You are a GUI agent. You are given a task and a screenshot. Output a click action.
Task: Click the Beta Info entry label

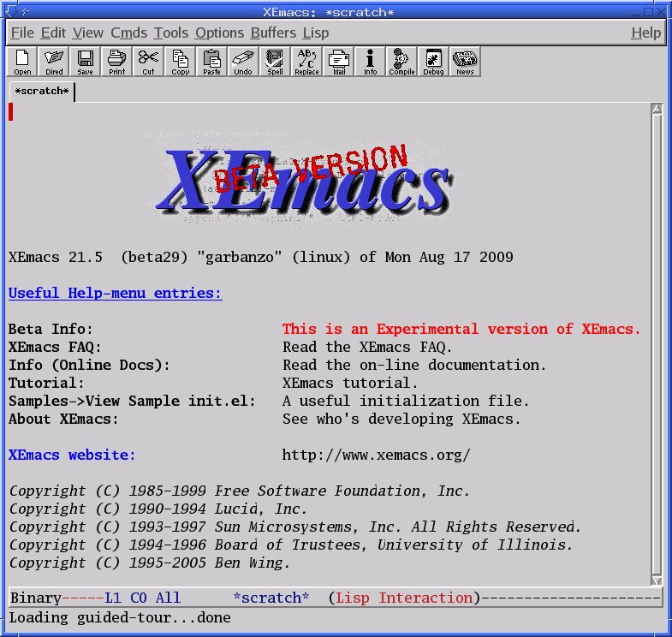click(51, 330)
